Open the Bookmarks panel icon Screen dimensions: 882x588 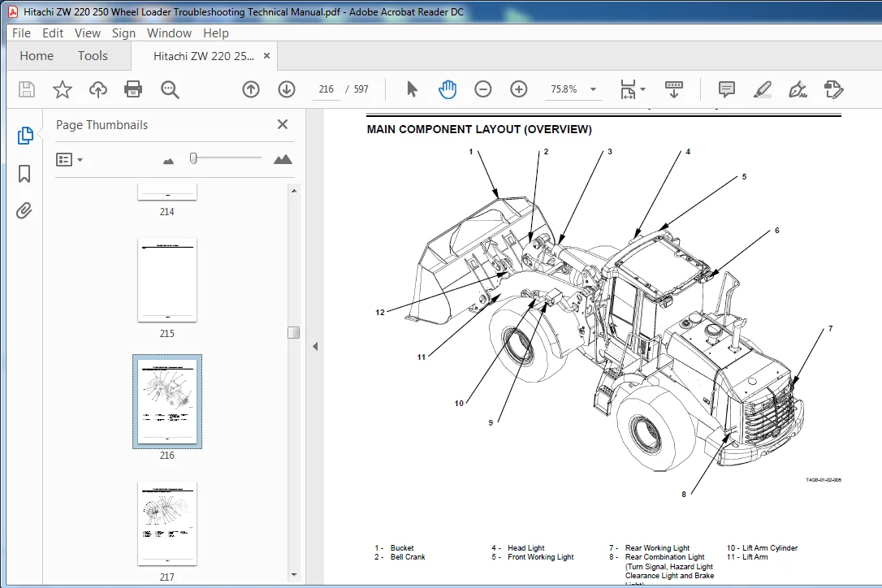(x=24, y=173)
